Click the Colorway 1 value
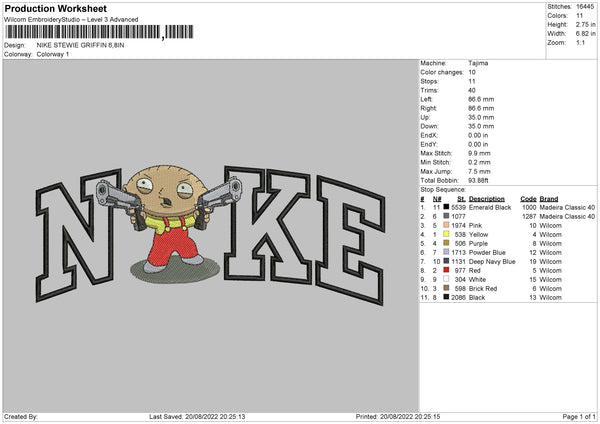The image size is (600, 424). tap(53, 54)
